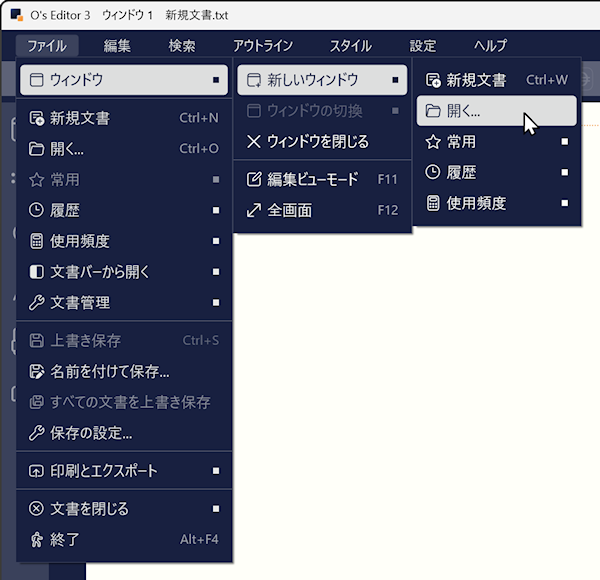Click the clock icon for 履歴 in File menu

pos(37,210)
